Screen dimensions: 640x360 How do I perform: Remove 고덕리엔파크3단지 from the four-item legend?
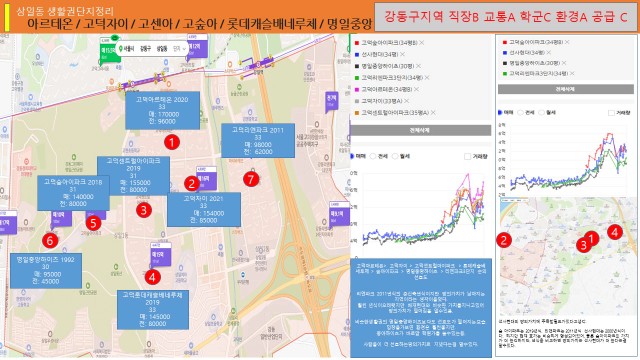click(x=572, y=73)
